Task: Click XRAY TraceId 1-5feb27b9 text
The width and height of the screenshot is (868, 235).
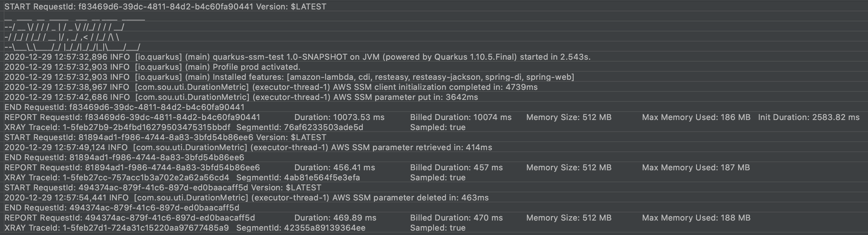Action: tap(117, 128)
